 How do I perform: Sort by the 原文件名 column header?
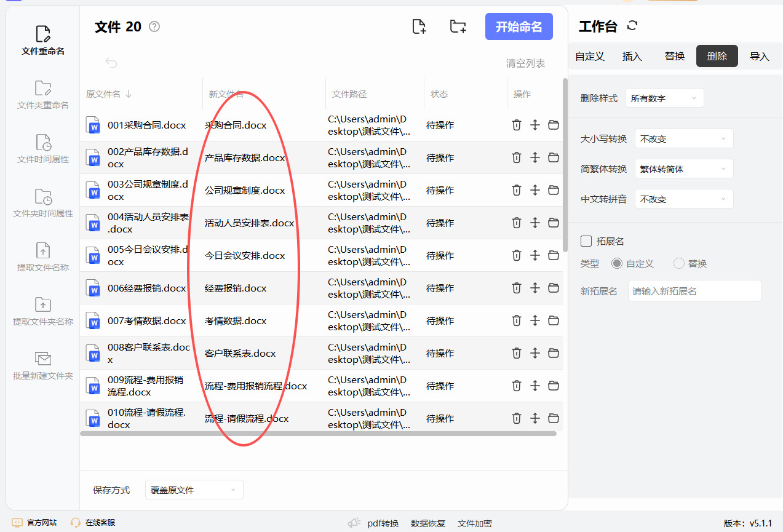coord(109,94)
